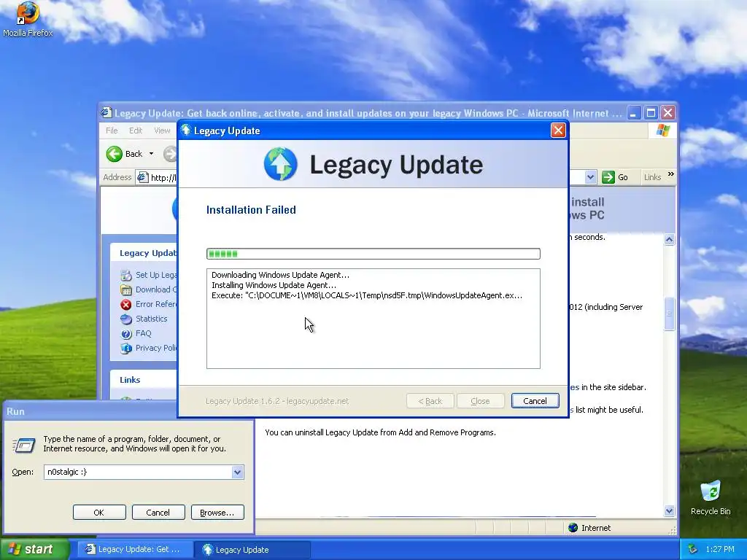Click the Set Up Legacy Update sidebar icon
747x560 pixels.
coord(125,275)
